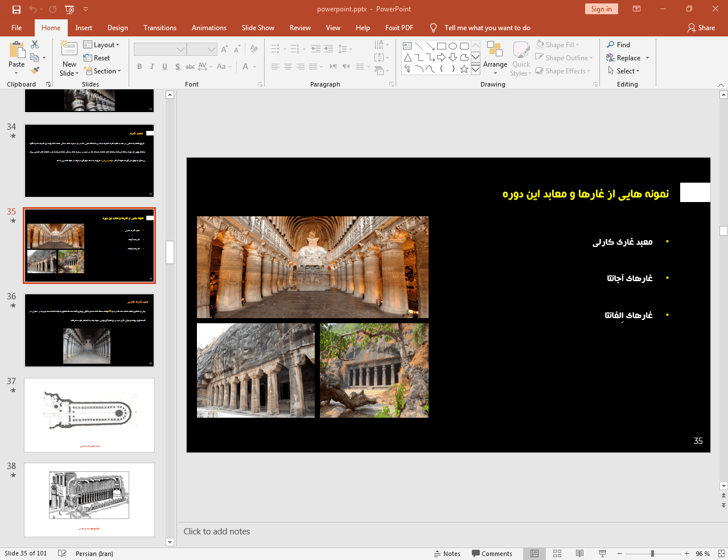
Task: Select slide 37 floor plan thumbnail
Action: tap(89, 415)
